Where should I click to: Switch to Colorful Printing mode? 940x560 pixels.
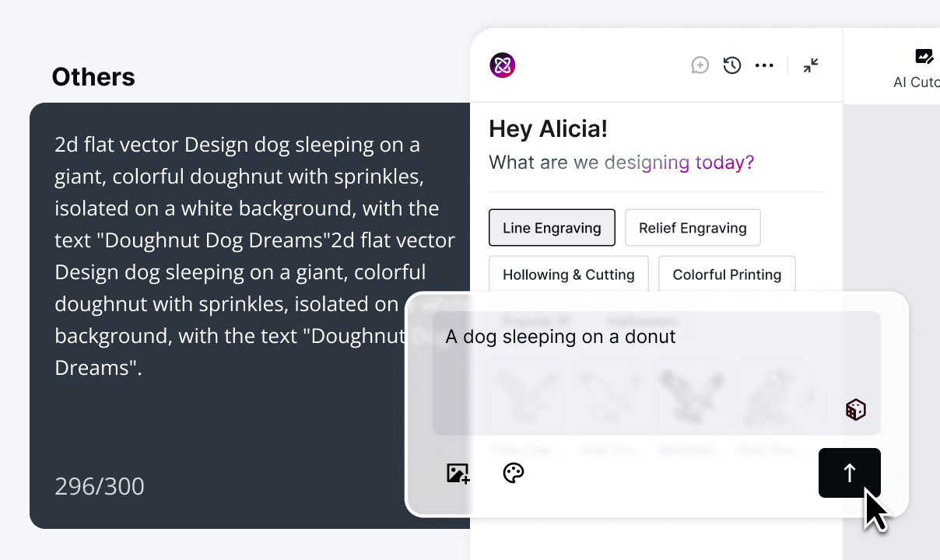pyautogui.click(x=726, y=275)
